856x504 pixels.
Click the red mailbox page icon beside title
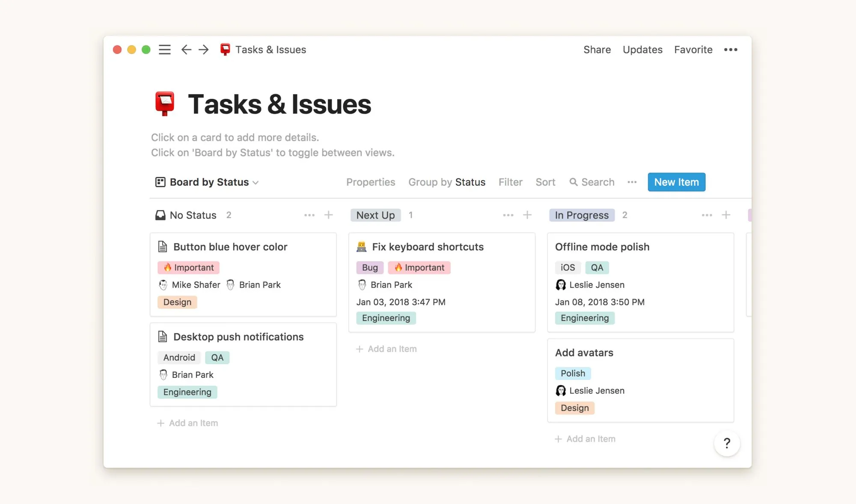[x=165, y=104]
